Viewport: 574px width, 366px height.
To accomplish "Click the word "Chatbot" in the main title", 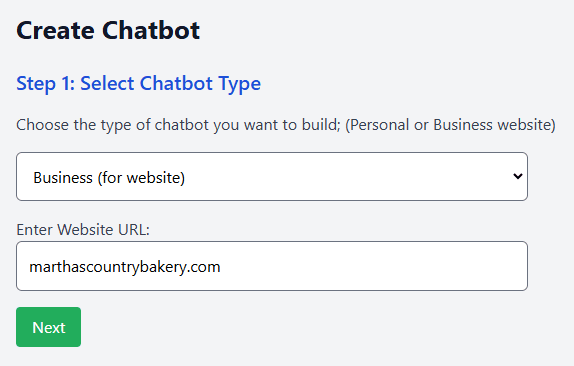I will point(151,30).
